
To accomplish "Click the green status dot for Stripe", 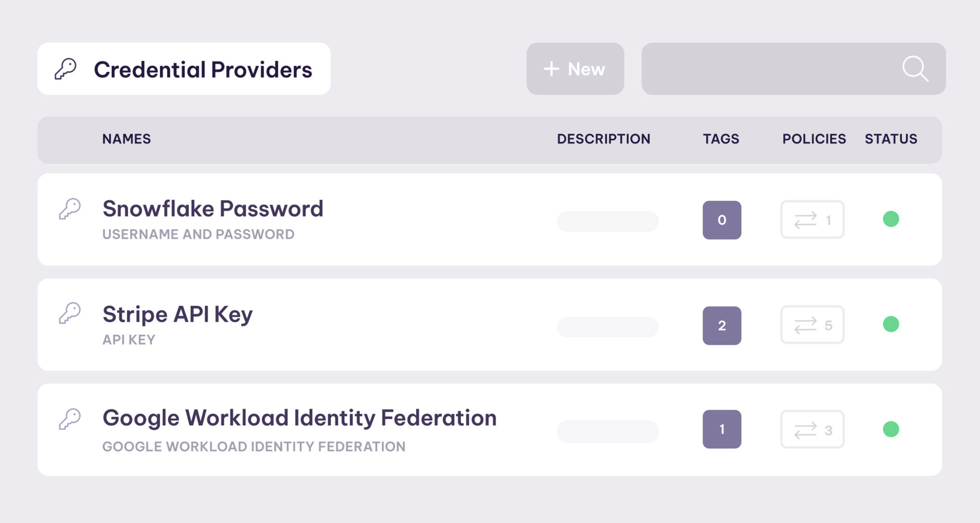I will (891, 324).
